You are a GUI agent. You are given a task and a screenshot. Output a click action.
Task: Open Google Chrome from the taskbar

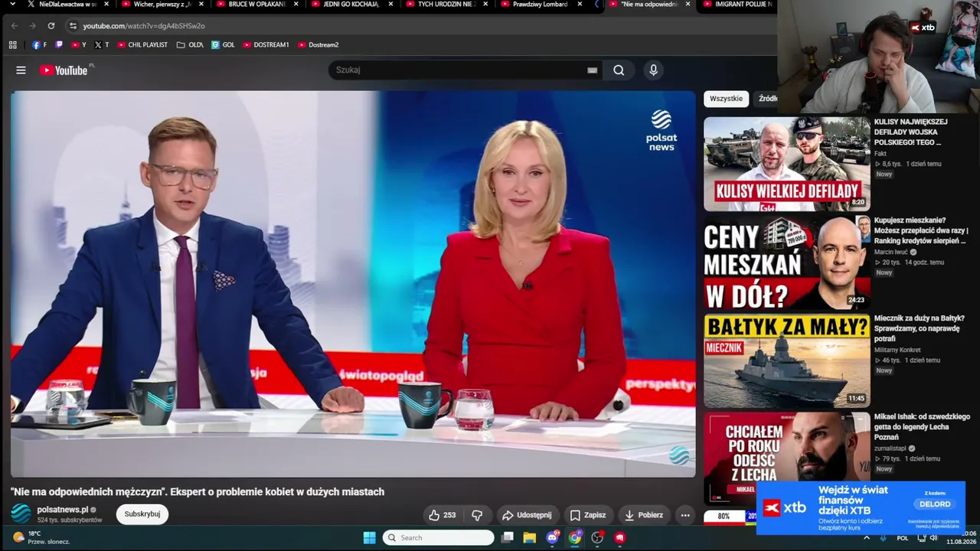tap(575, 538)
